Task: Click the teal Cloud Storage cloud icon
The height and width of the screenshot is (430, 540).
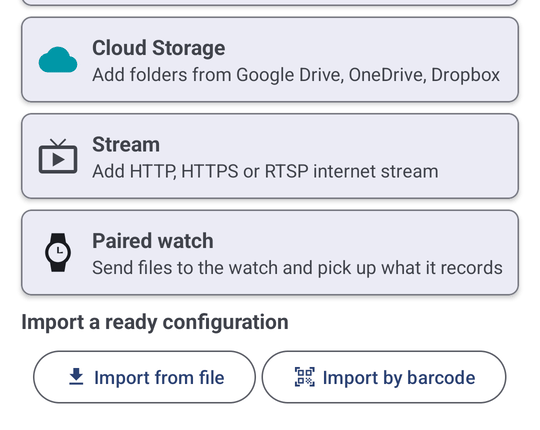Action: pyautogui.click(x=58, y=60)
